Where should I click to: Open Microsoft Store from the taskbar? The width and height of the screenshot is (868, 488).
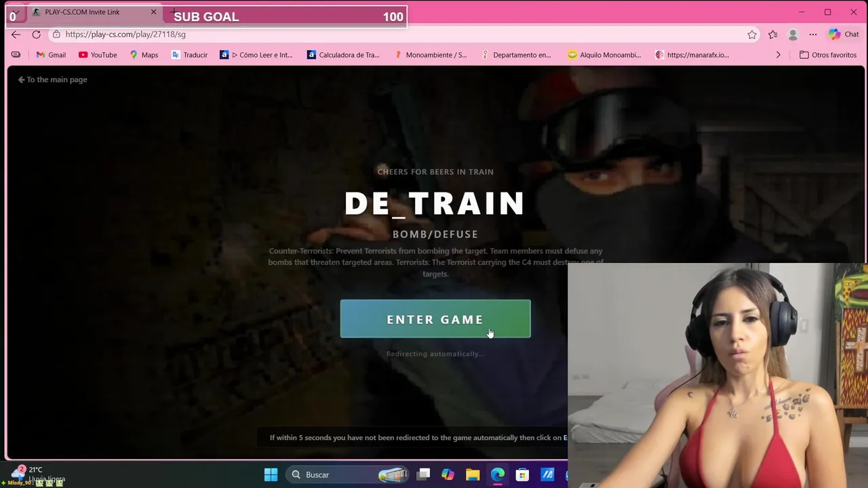(522, 474)
